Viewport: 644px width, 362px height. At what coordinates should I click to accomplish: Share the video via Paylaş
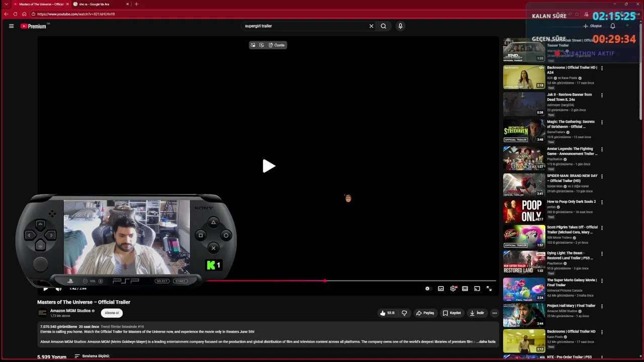(425, 313)
